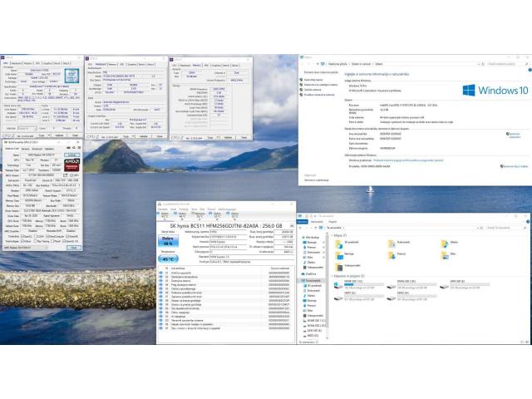Click the Dobro 98 % health status button
The height and width of the screenshot is (399, 532).
168,241
